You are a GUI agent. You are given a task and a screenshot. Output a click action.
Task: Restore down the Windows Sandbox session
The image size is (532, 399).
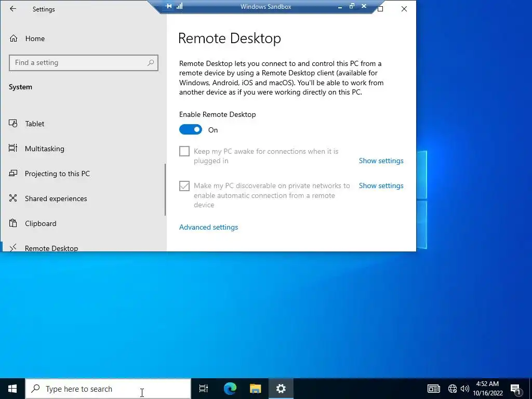point(352,6)
